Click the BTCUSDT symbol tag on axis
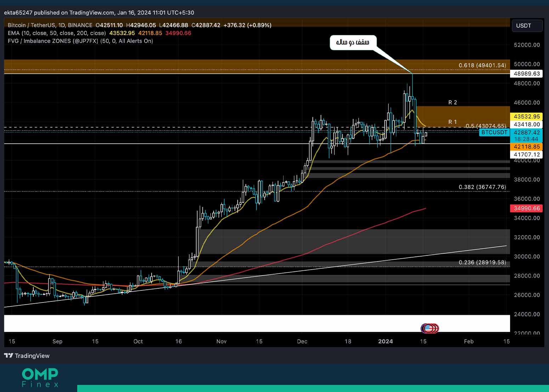The image size is (549, 392). 494,132
